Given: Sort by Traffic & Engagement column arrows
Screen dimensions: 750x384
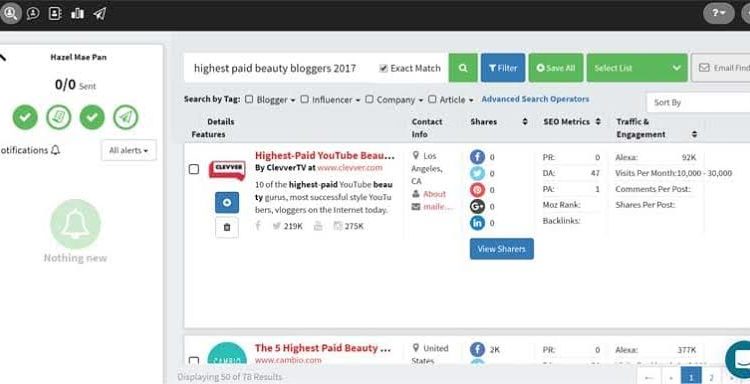Looking at the screenshot, I should pos(694,134).
